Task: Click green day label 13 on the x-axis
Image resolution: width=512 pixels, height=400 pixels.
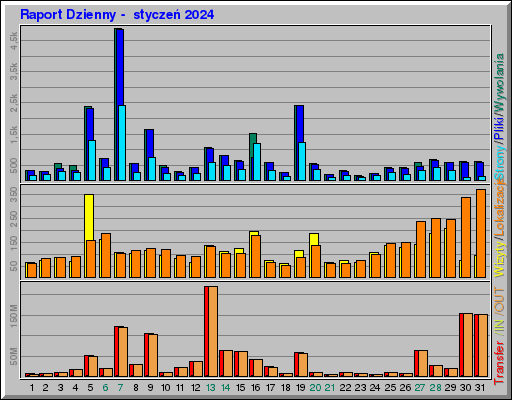Action: pos(210,388)
